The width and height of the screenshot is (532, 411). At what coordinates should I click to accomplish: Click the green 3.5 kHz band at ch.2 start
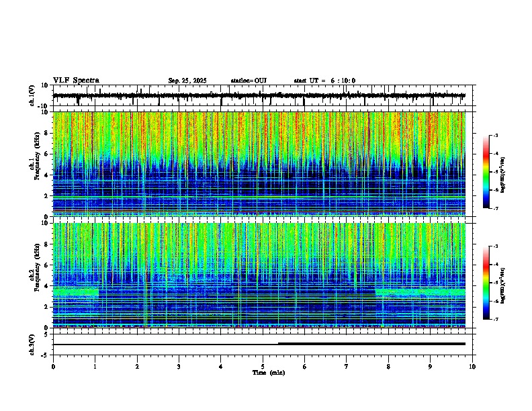[76, 292]
